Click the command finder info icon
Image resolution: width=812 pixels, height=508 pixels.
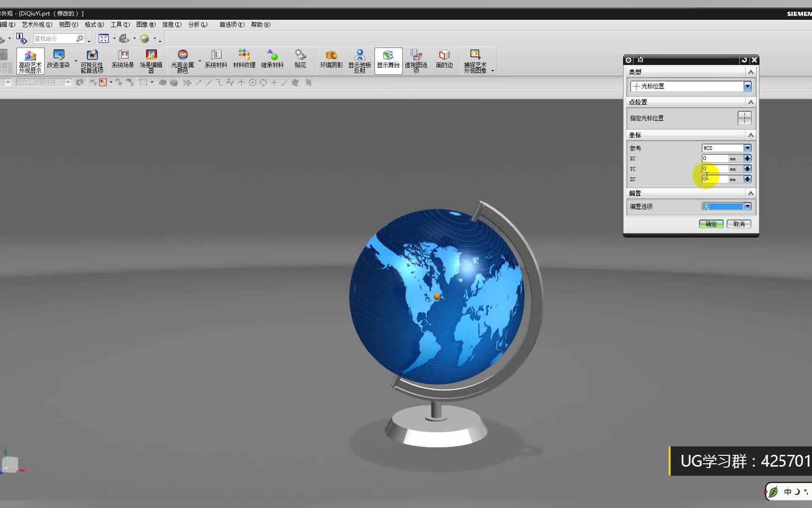[21, 38]
